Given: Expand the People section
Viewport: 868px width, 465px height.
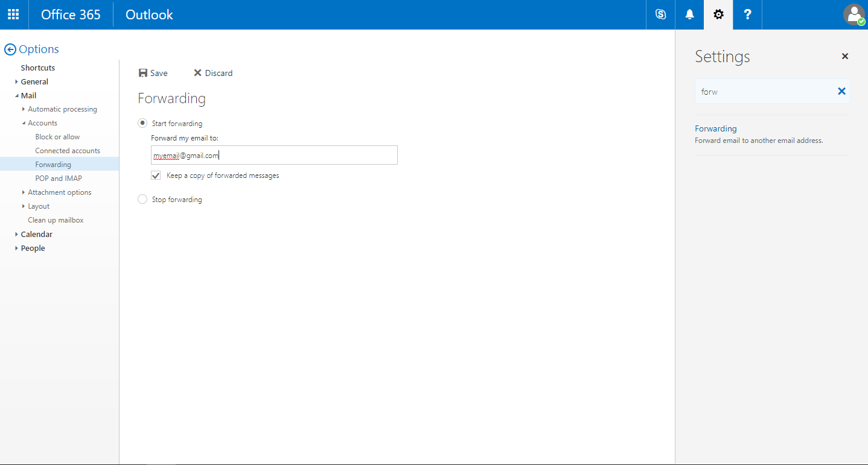Looking at the screenshot, I should [17, 248].
